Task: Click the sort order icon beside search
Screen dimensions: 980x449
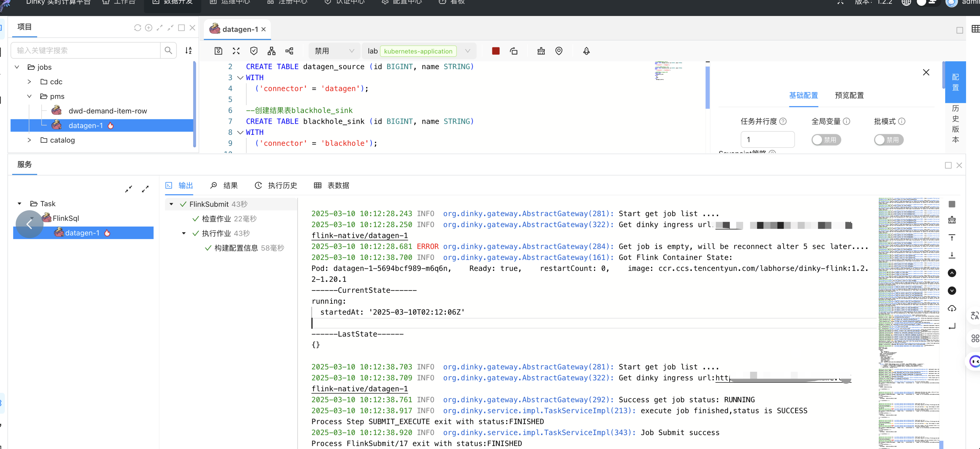Action: [x=188, y=51]
